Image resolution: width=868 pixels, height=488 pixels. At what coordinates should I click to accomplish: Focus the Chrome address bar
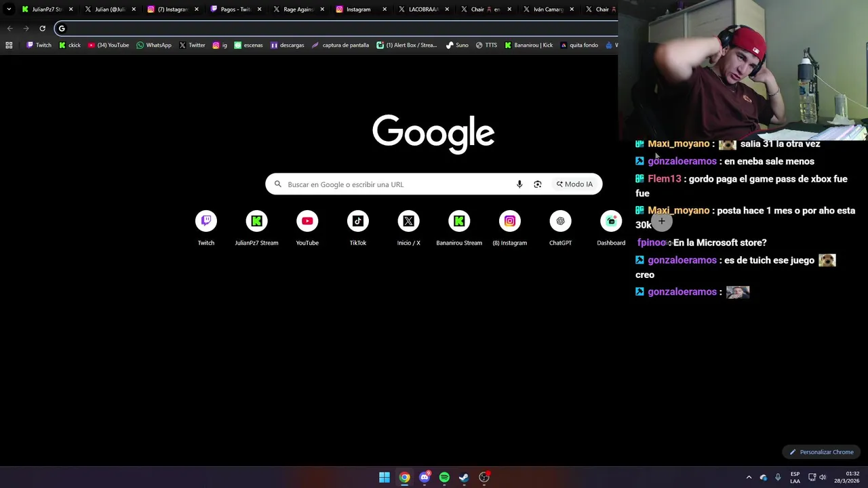[x=336, y=28]
